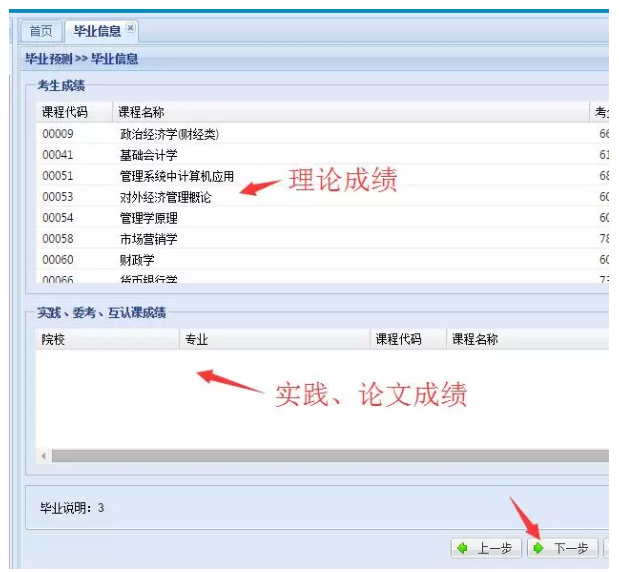Screen dimensions: 619x572
Task: Select row 管理系统中计算机应用
Action: (x=322, y=176)
